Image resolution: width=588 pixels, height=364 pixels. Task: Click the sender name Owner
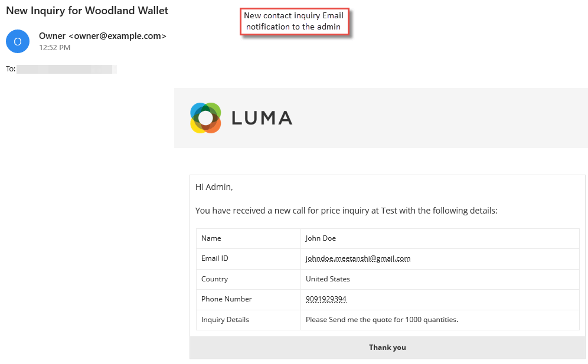coord(52,36)
